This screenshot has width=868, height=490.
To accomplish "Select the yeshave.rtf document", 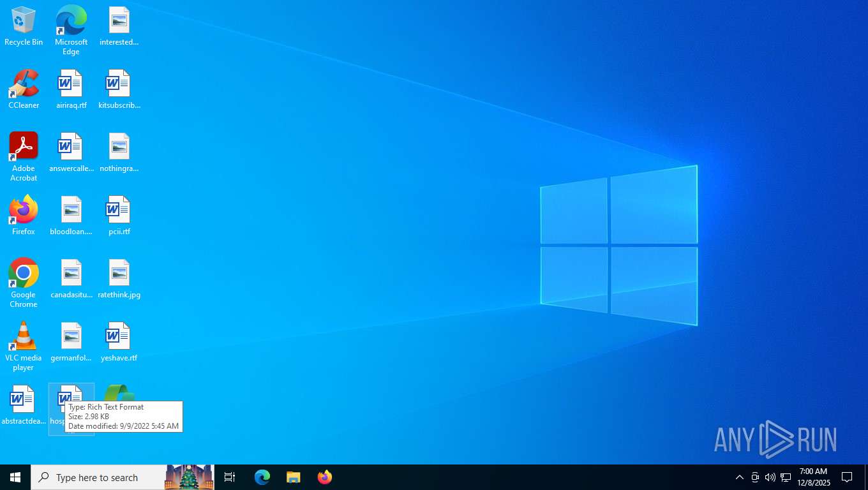I will [x=119, y=342].
